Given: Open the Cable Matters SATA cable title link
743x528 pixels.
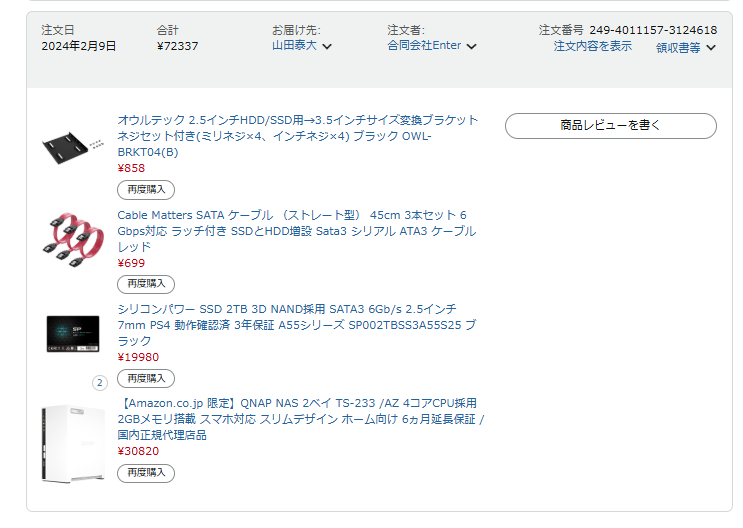Looking at the screenshot, I should (291, 215).
